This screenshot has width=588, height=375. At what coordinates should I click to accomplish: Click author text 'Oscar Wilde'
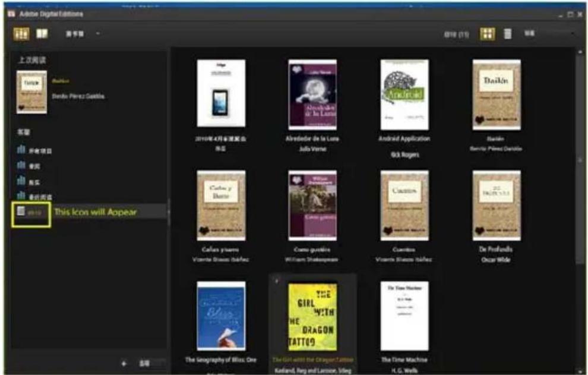tap(496, 260)
